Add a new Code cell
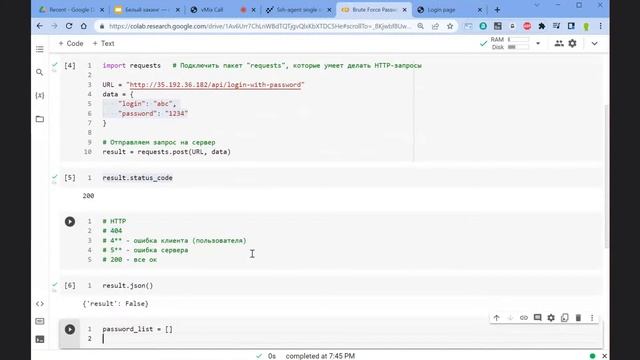Screen dimensions: 640x360 [x=71, y=43]
